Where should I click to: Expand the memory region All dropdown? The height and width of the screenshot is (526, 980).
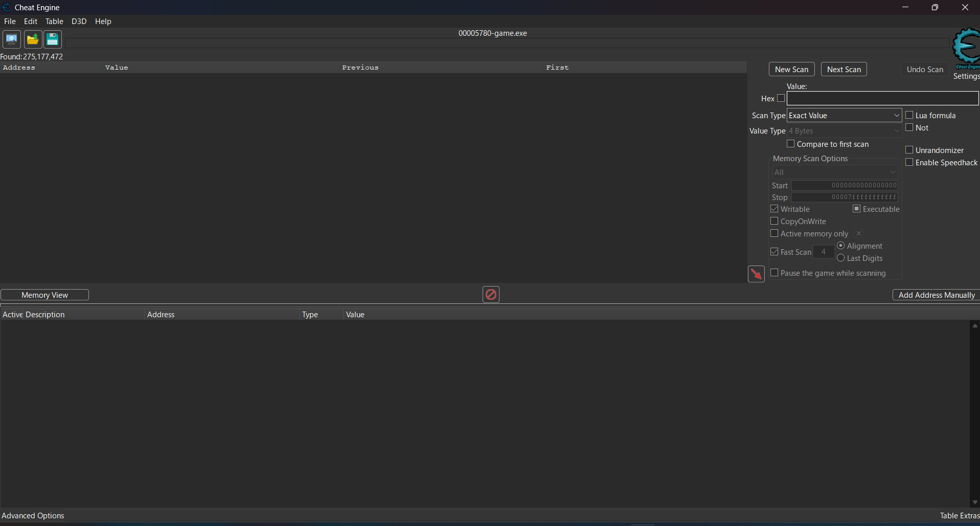[835, 172]
